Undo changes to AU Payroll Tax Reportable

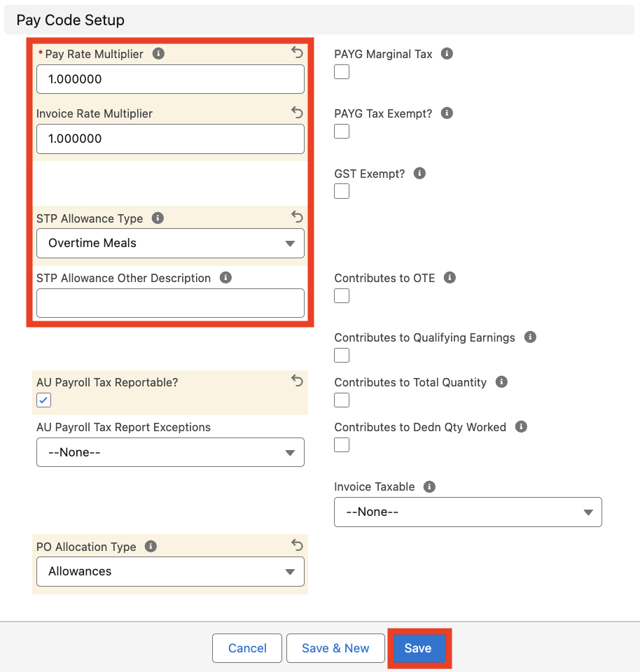(x=297, y=381)
